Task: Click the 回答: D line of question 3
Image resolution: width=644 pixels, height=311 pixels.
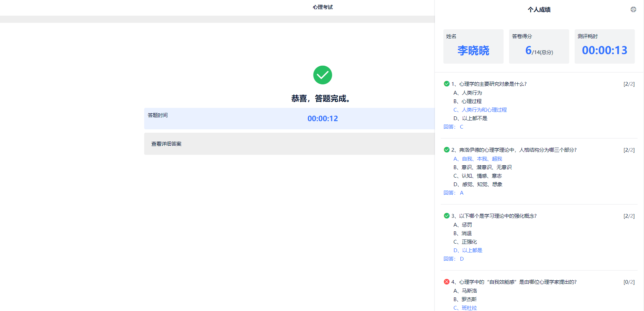Action: click(454, 259)
